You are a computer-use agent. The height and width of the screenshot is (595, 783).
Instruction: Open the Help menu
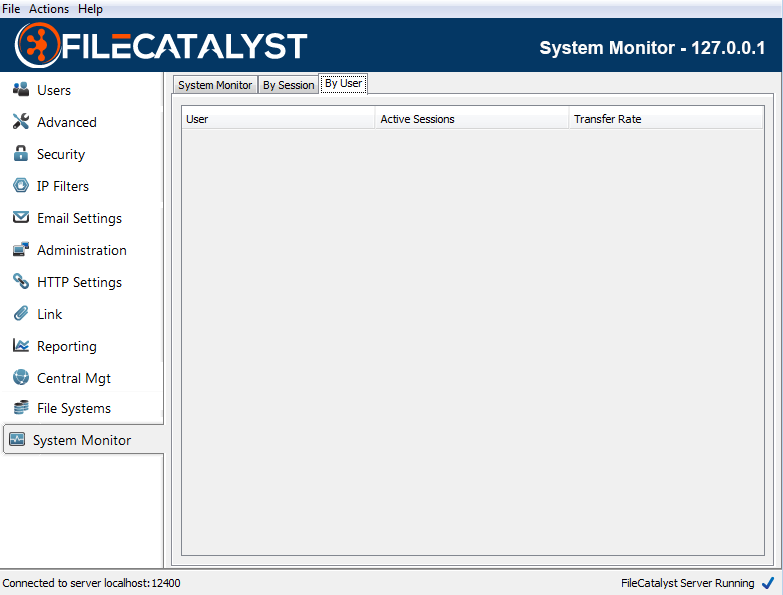[90, 9]
